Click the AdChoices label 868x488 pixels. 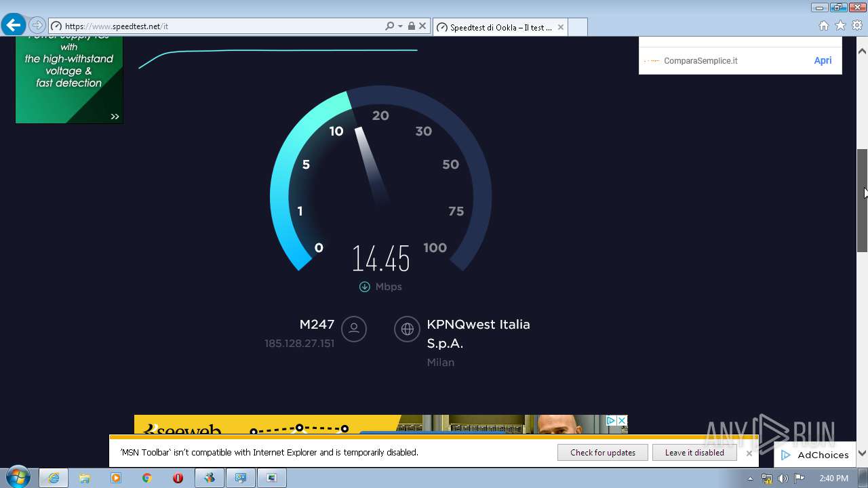tap(823, 455)
